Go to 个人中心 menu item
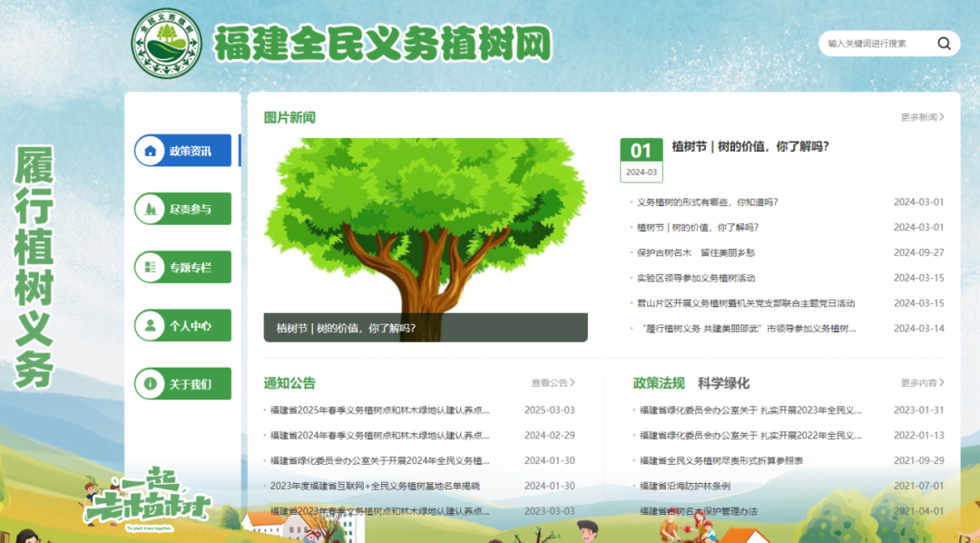 click(183, 325)
